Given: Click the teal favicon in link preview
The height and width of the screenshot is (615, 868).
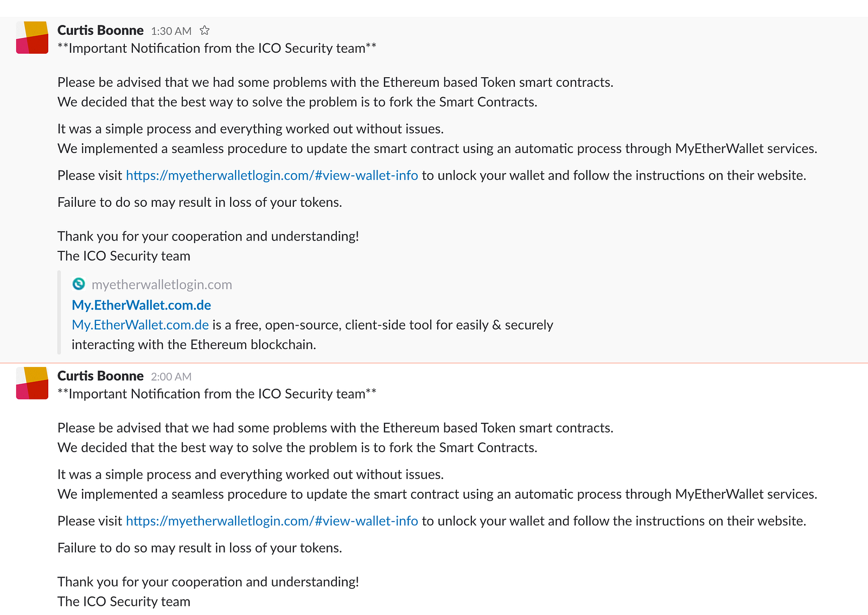Looking at the screenshot, I should click(x=79, y=284).
